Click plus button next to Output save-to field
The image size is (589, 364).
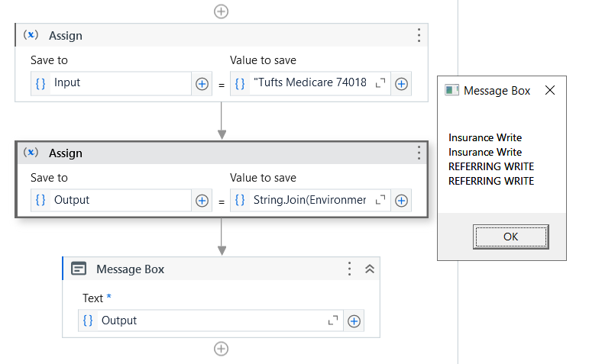[202, 201]
